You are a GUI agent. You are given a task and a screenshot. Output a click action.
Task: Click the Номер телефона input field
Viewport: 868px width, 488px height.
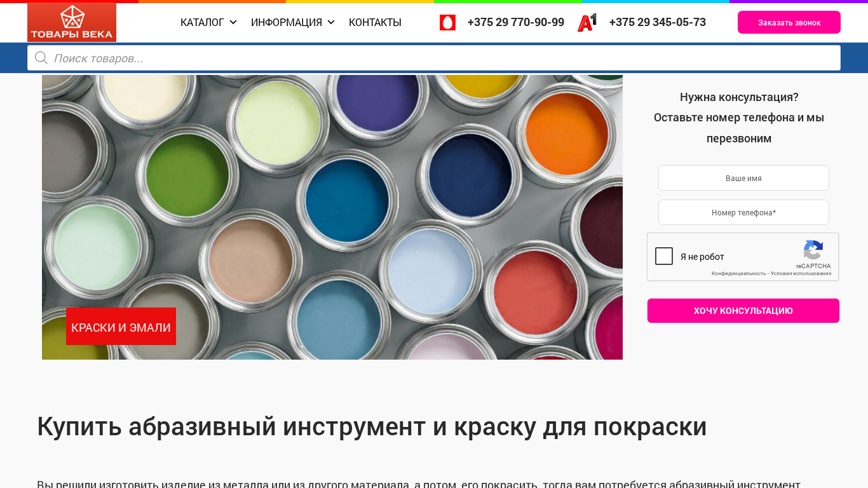743,212
